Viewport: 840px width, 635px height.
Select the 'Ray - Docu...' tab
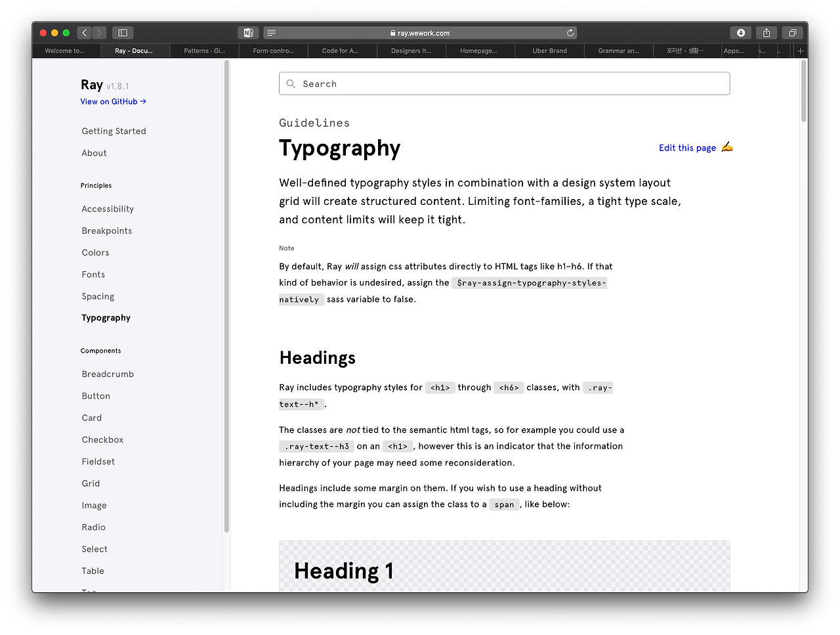click(134, 51)
